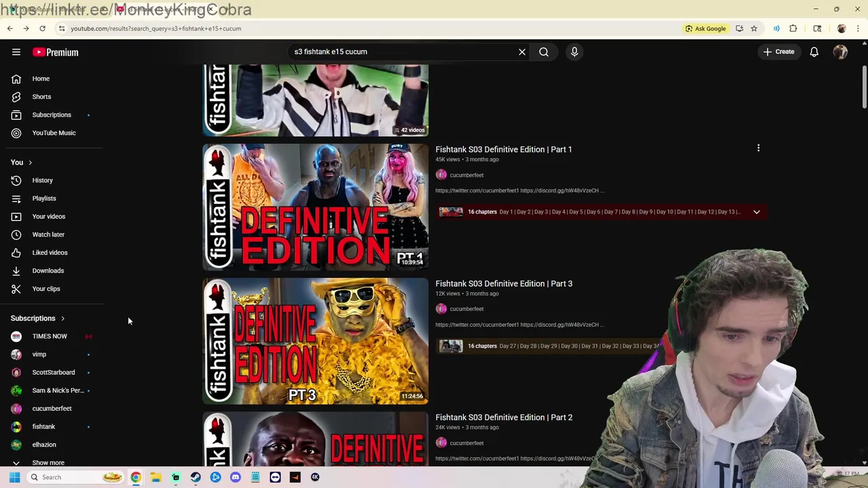Start voice search with the microphone
The image size is (868, 488).
(x=574, y=52)
